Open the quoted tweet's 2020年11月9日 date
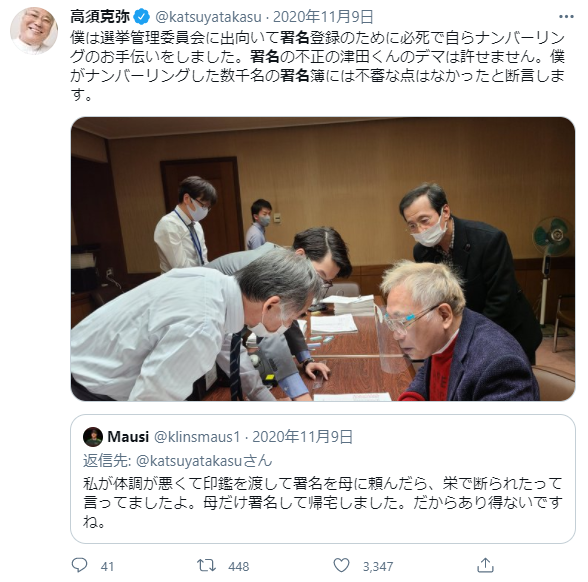588x582 pixels. point(303,437)
